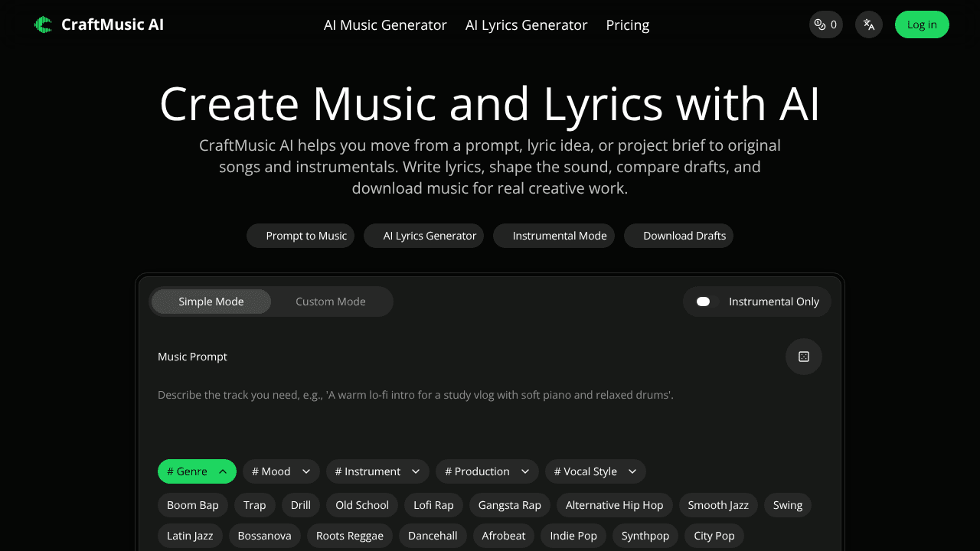
Task: Click the Create Music and Lyrics heading
Action: point(490,103)
